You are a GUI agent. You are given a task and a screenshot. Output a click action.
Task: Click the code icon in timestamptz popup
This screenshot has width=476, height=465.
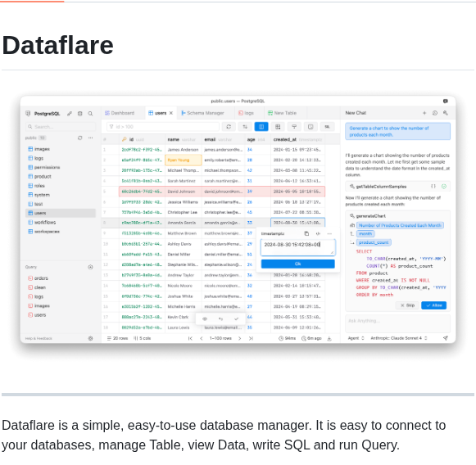pos(318,233)
